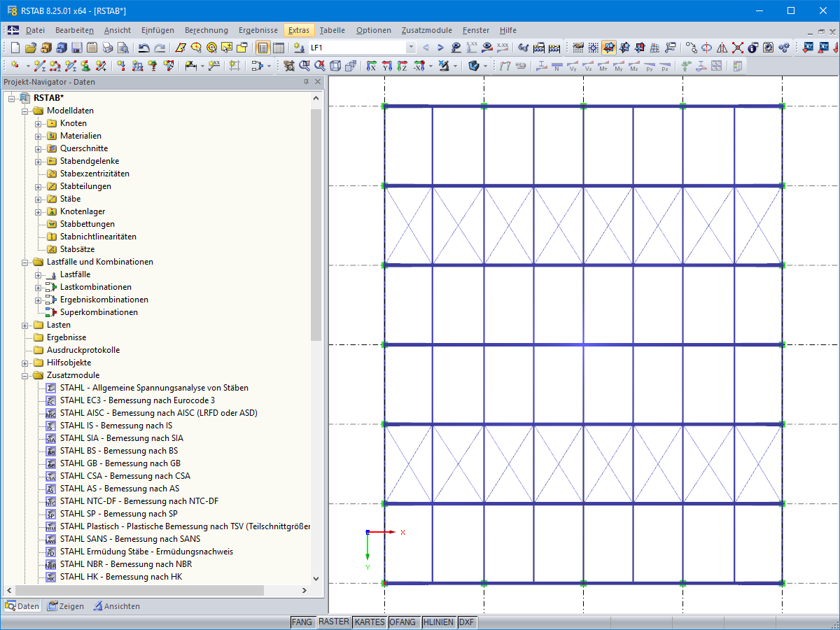Expand the Lasten folder
The height and width of the screenshot is (630, 840).
[25, 325]
